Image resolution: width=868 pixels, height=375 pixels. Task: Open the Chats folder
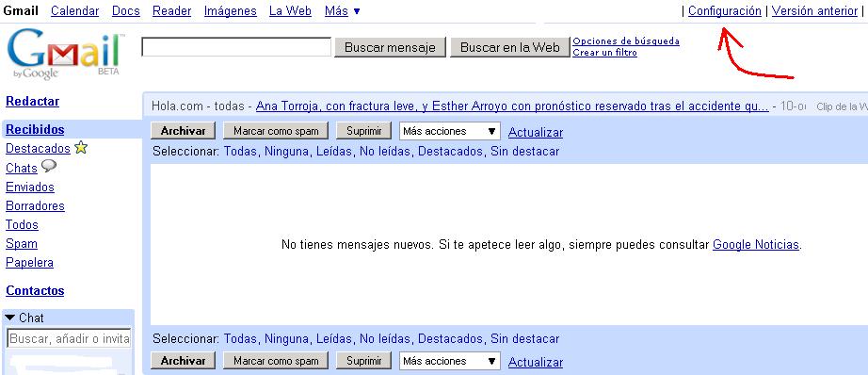coord(22,168)
